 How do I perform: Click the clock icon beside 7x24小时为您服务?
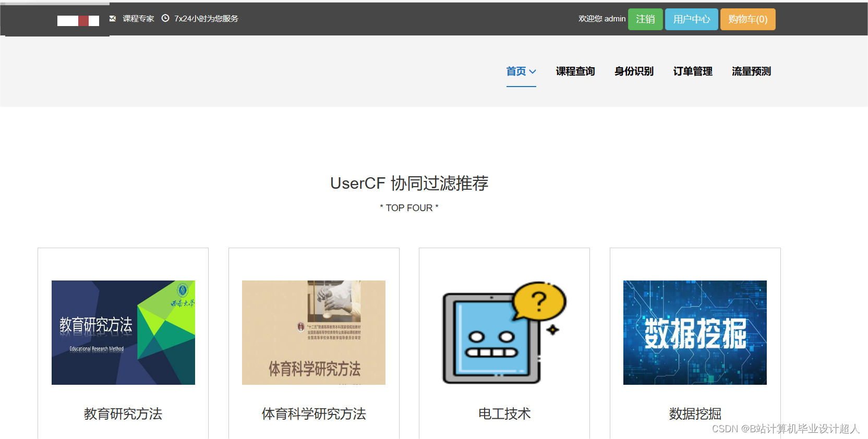click(165, 18)
